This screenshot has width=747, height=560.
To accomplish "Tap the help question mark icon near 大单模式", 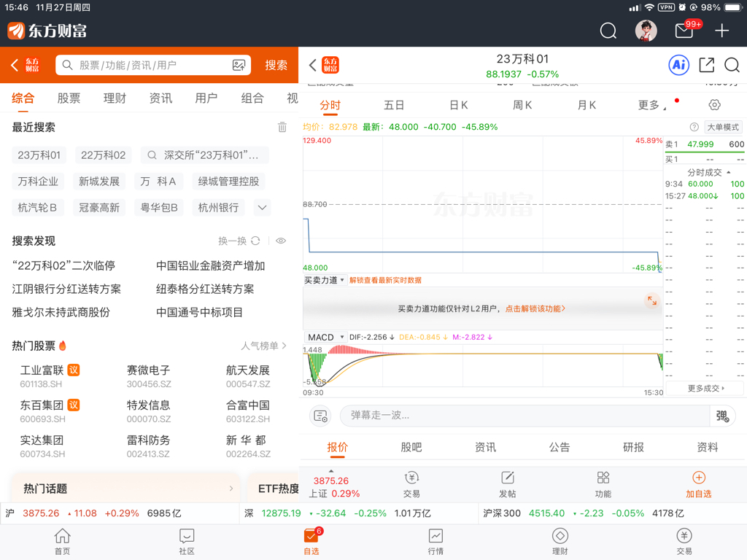I will point(694,127).
